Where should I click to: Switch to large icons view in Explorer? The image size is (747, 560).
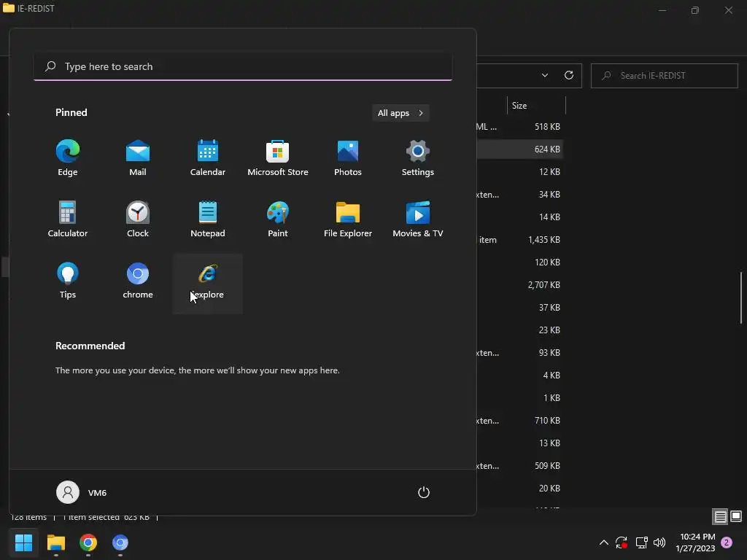tap(736, 517)
